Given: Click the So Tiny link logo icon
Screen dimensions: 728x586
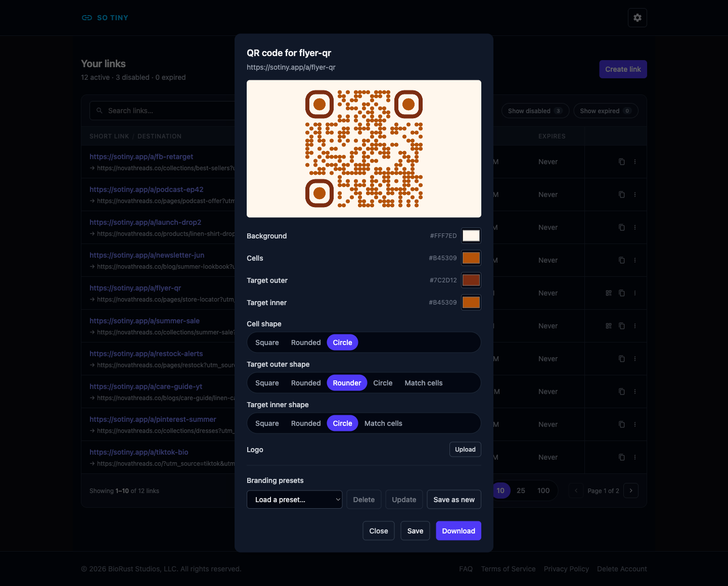Looking at the screenshot, I should point(87,18).
